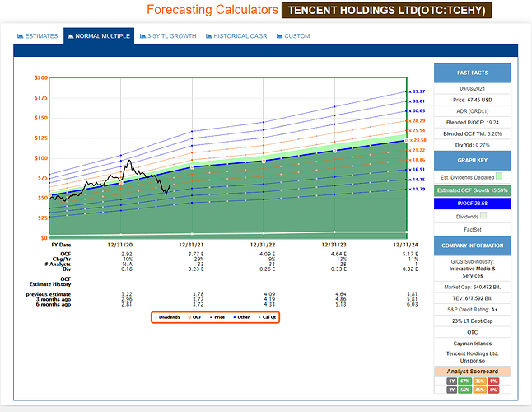Click the OCF marker at 12/31/21
The height and width of the screenshot is (412, 532).
click(x=193, y=167)
